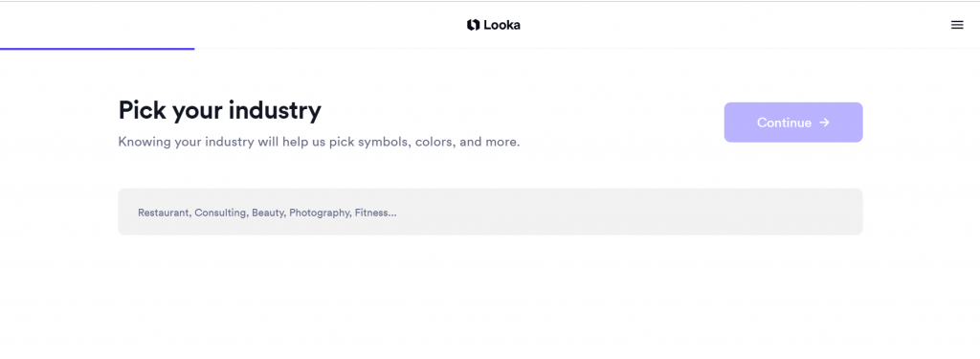Click the "Fitness..." placeholder word
980x359 pixels.
point(375,213)
